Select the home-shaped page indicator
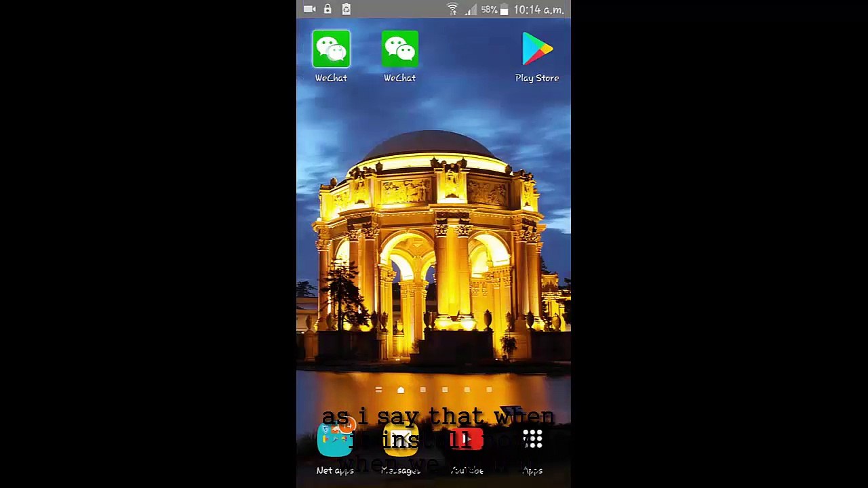Image resolution: width=868 pixels, height=488 pixels. pos(401,390)
